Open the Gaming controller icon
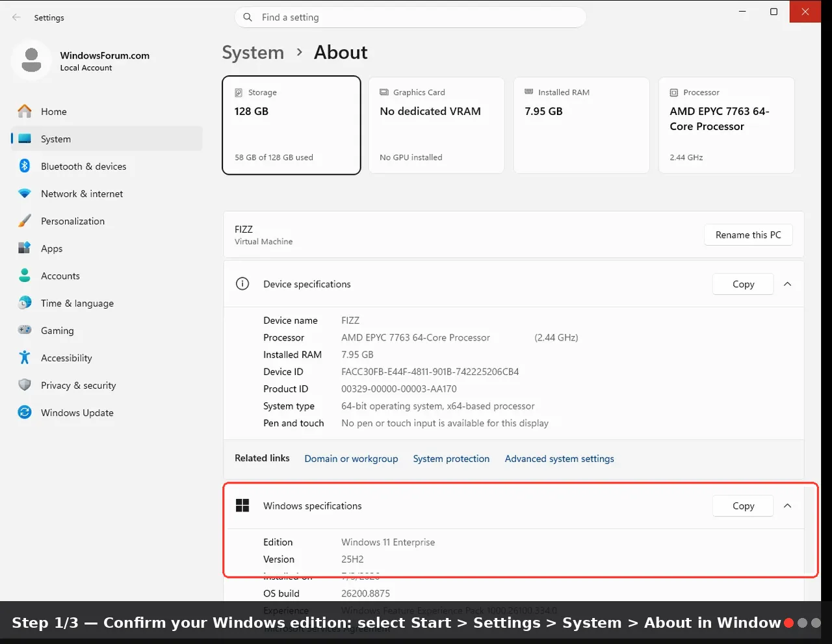The image size is (832, 644). 25,330
